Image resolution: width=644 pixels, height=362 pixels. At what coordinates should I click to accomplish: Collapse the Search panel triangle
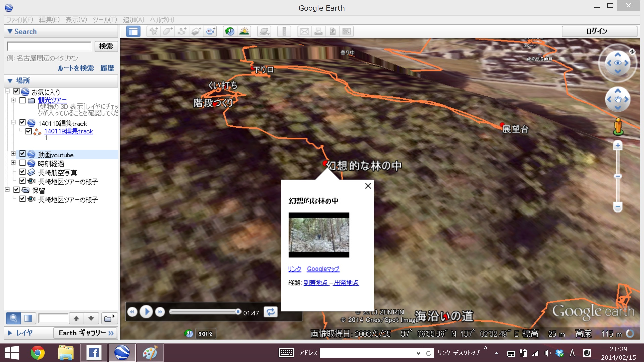(x=10, y=32)
